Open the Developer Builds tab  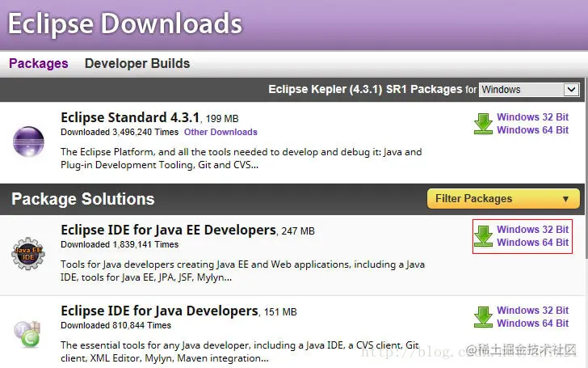[x=137, y=63]
